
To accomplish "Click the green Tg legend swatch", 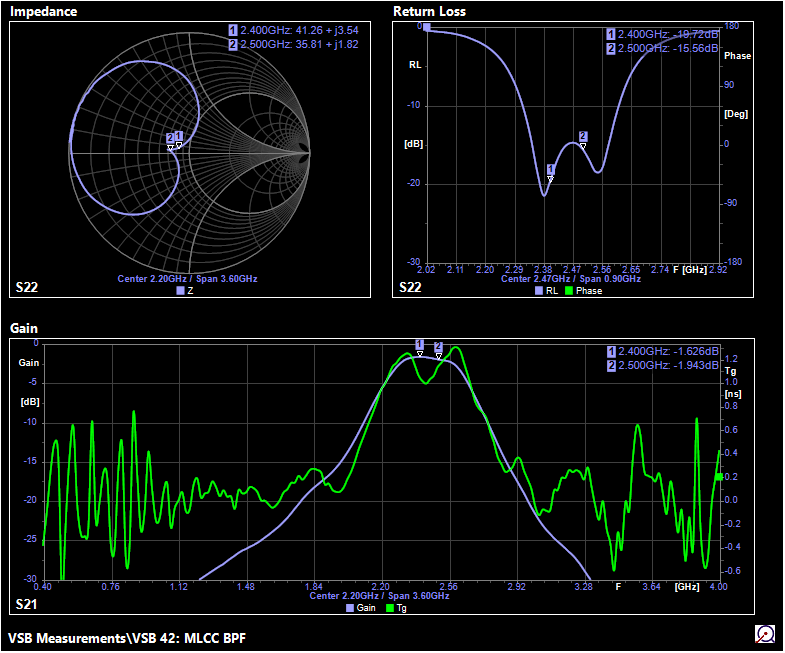I will pyautogui.click(x=389, y=607).
